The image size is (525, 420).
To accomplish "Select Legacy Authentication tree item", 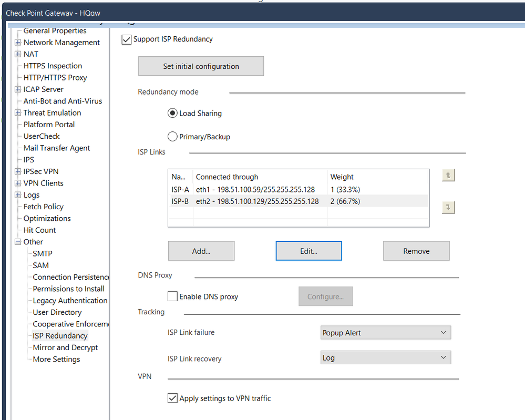I will 70,301.
